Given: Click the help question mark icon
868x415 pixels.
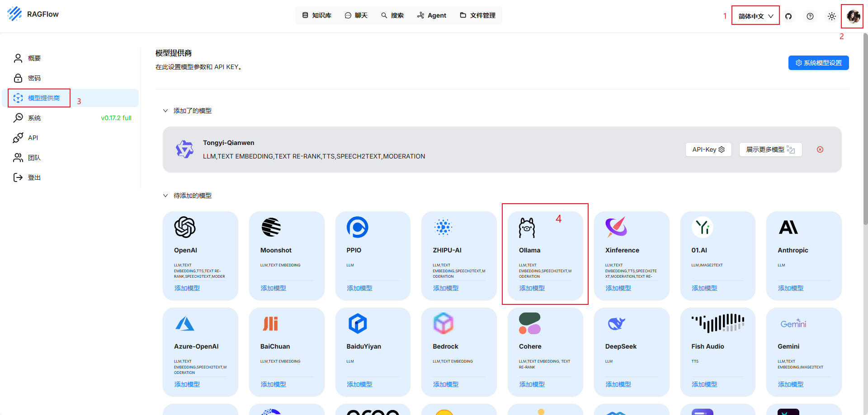Looking at the screenshot, I should pyautogui.click(x=810, y=16).
